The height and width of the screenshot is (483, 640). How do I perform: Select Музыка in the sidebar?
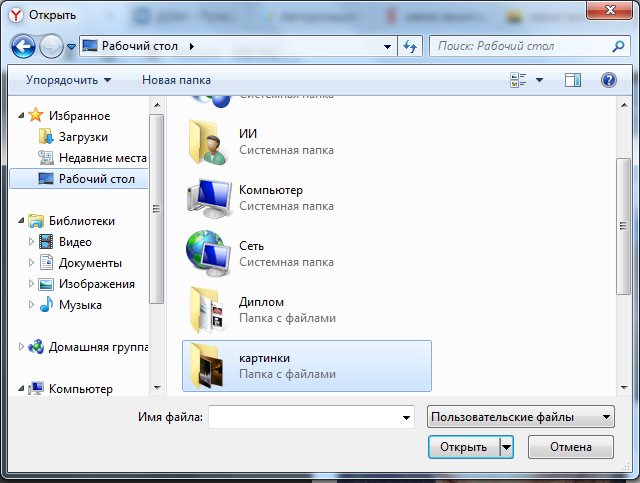click(x=80, y=305)
